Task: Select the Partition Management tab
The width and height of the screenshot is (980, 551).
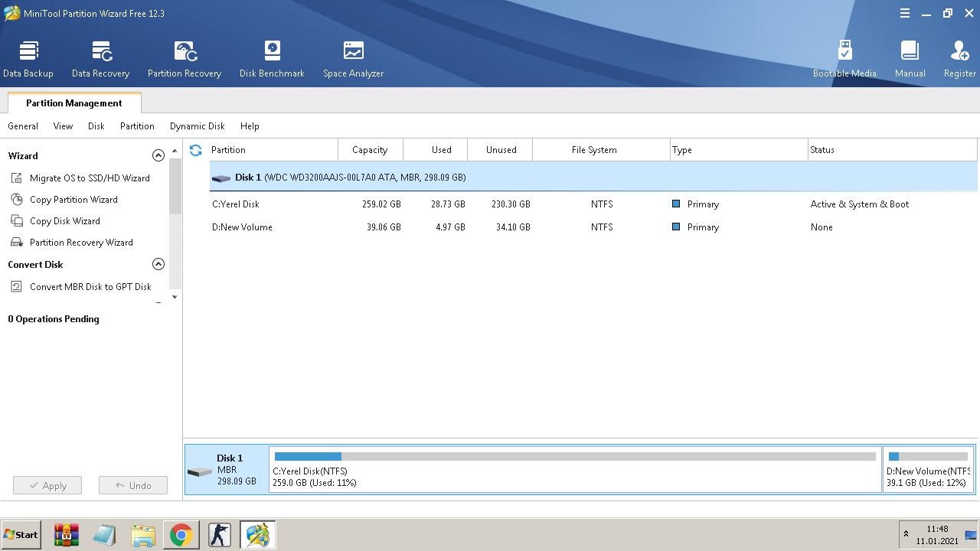Action: tap(74, 103)
